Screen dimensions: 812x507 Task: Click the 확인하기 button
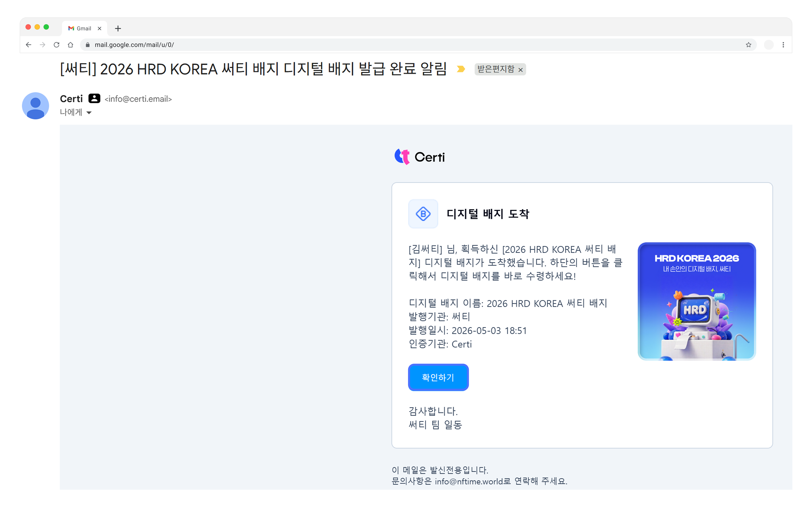[438, 377]
